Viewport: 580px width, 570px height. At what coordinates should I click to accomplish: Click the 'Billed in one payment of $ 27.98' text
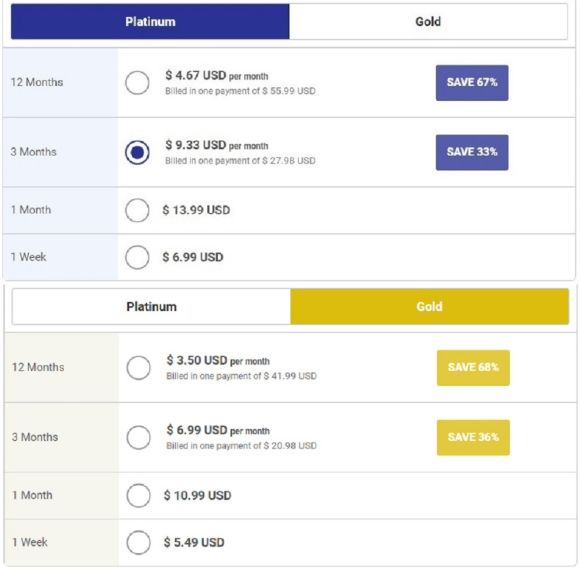click(240, 161)
